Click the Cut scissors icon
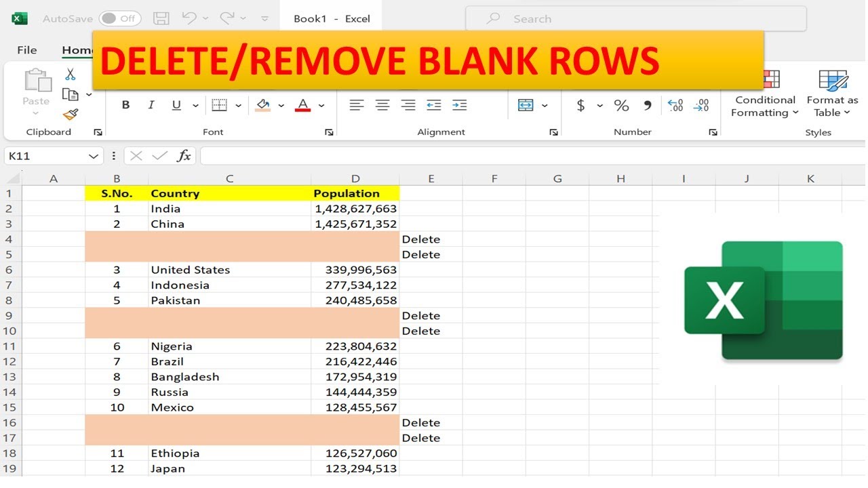 [x=71, y=75]
